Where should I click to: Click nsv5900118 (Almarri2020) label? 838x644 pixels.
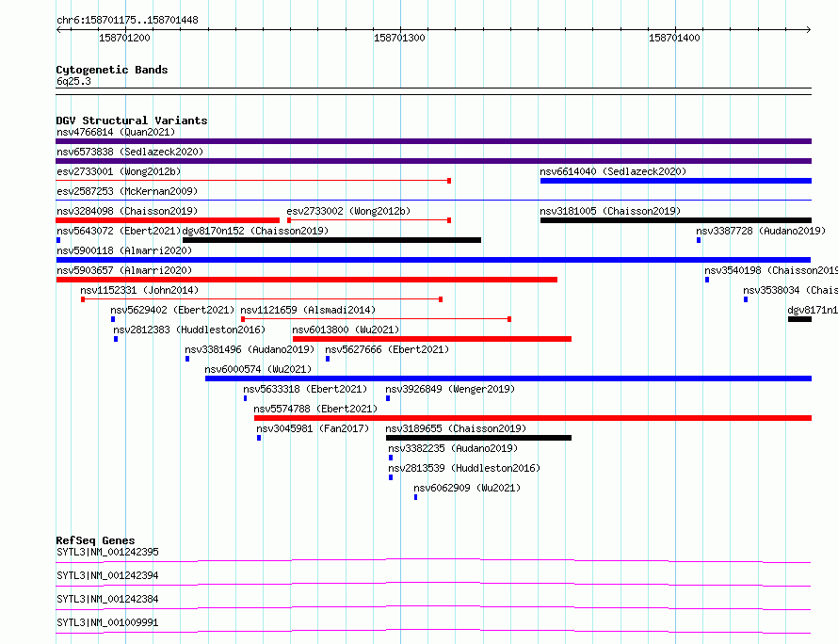pos(124,250)
